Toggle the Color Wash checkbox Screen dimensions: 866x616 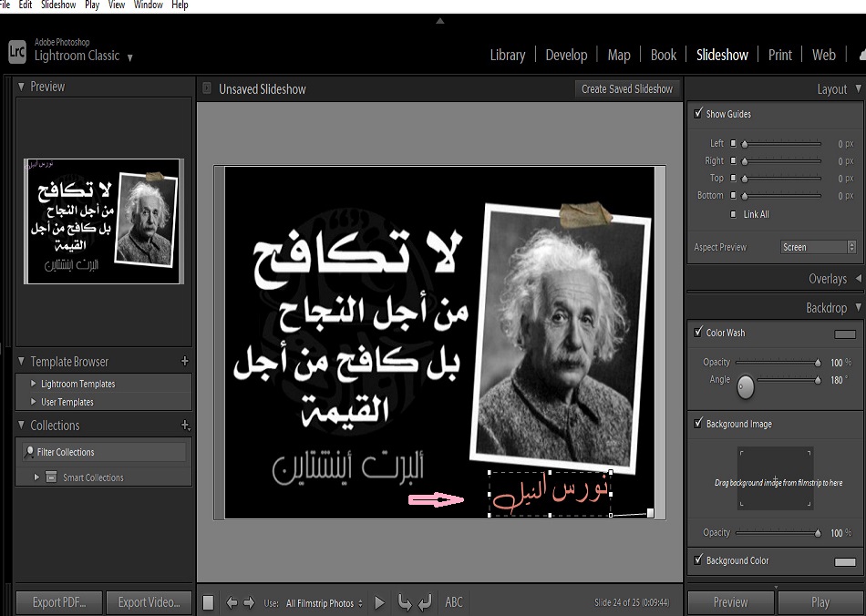(x=698, y=333)
